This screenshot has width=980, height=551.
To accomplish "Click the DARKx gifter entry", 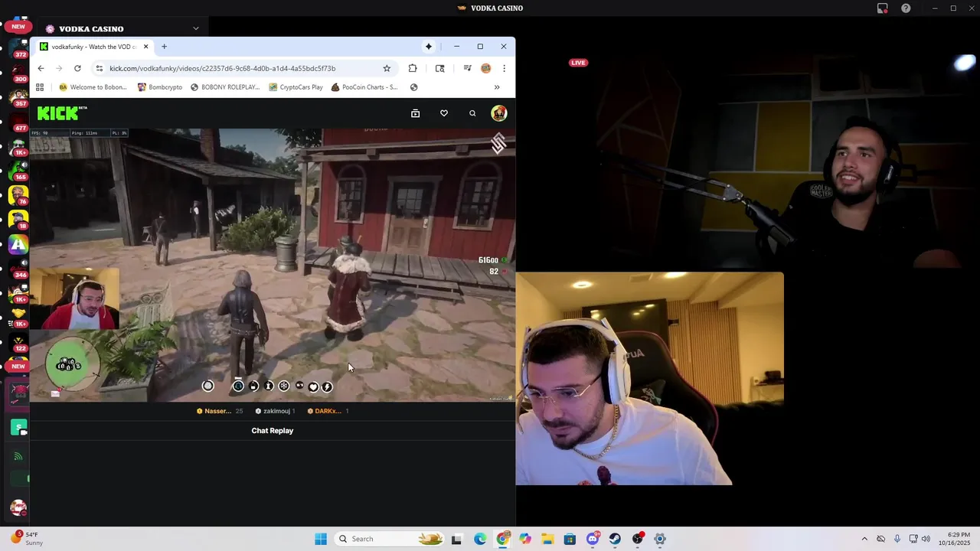I will click(x=328, y=411).
